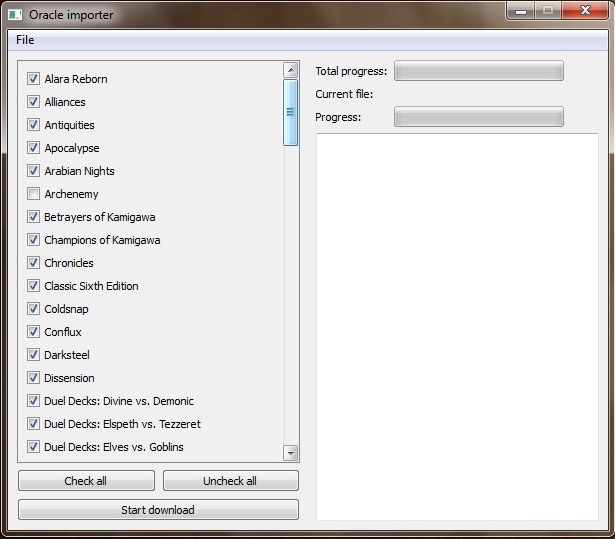Uncheck the Alara Reborn checkbox
The image size is (615, 539).
33,78
